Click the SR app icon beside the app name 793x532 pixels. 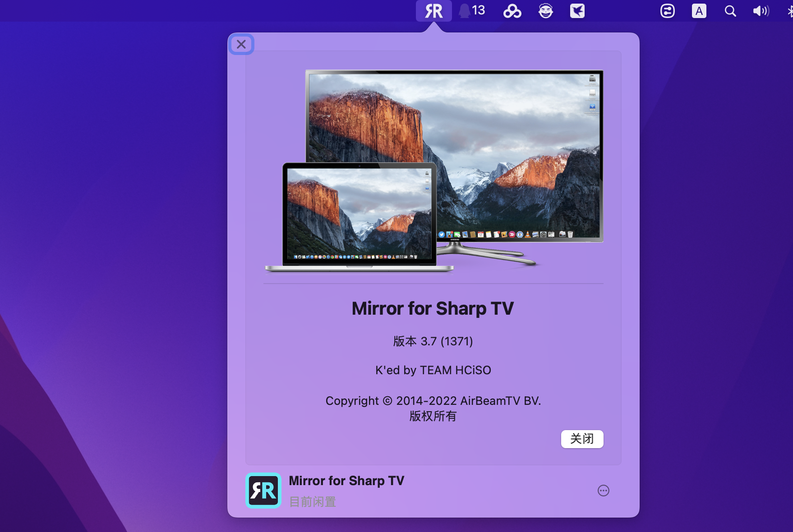click(x=263, y=491)
